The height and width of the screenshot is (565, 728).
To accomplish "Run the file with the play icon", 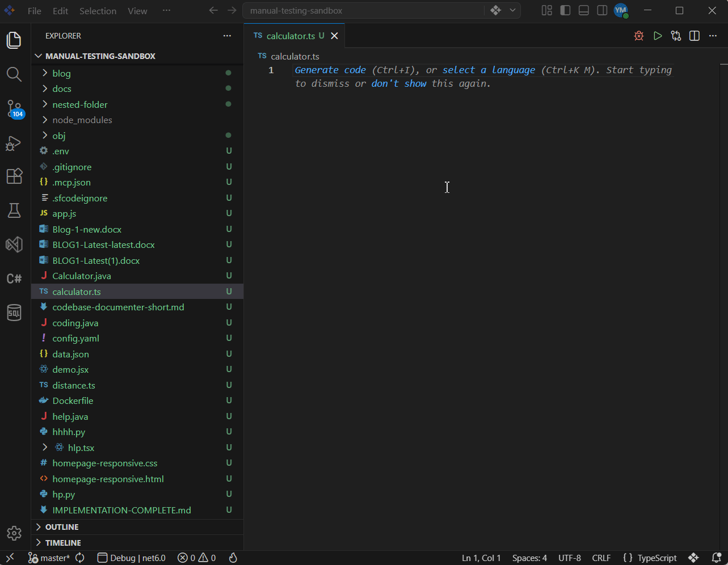I will pyautogui.click(x=658, y=36).
